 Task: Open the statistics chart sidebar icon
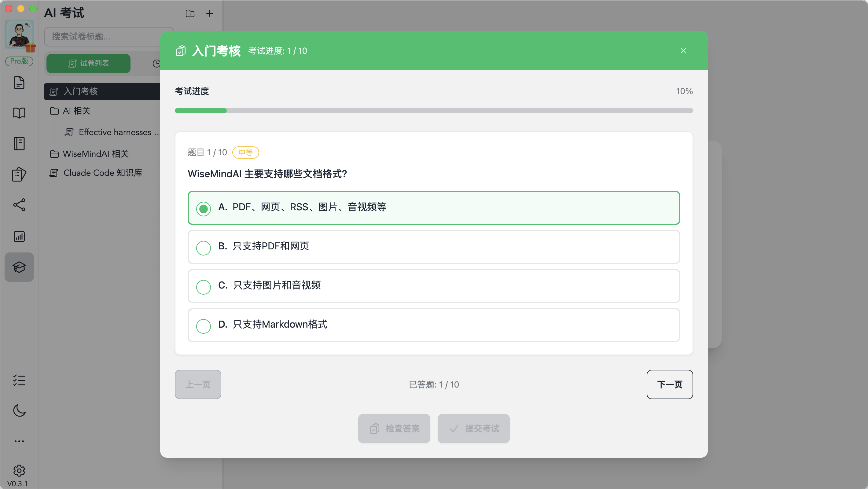19,236
